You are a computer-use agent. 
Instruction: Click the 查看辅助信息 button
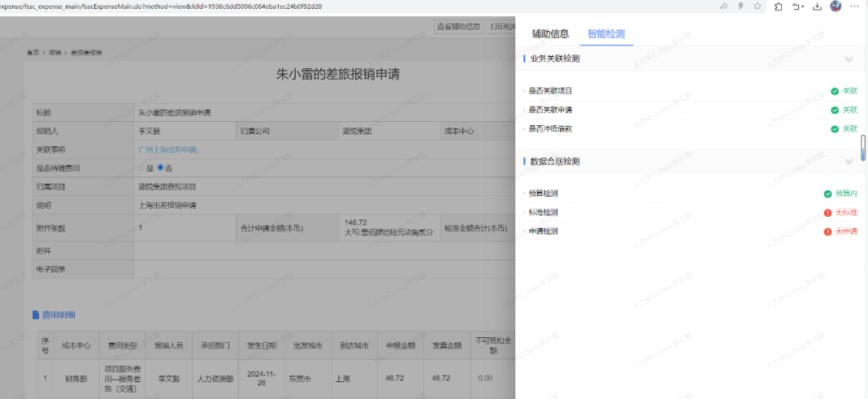click(459, 26)
